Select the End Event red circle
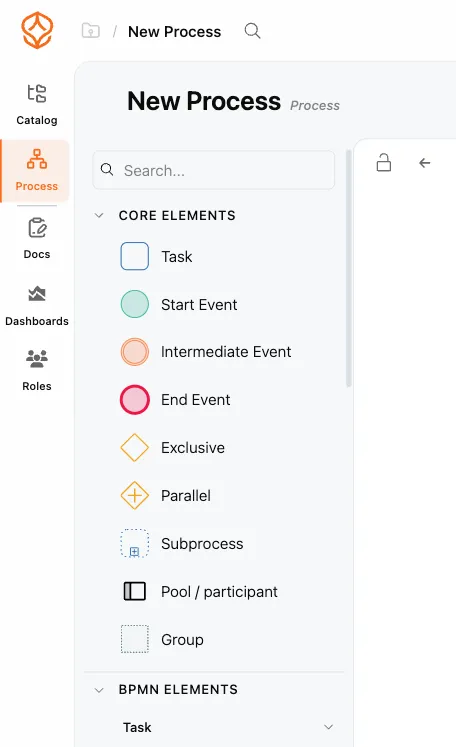 134,400
